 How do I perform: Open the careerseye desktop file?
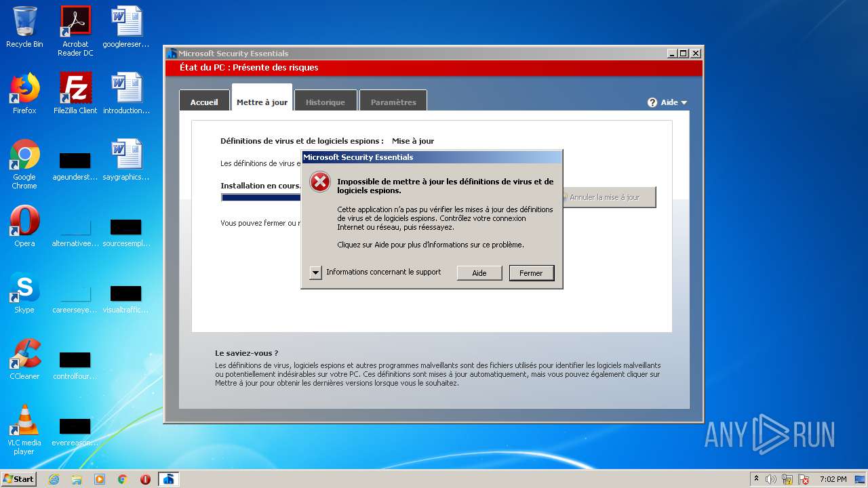click(x=75, y=300)
